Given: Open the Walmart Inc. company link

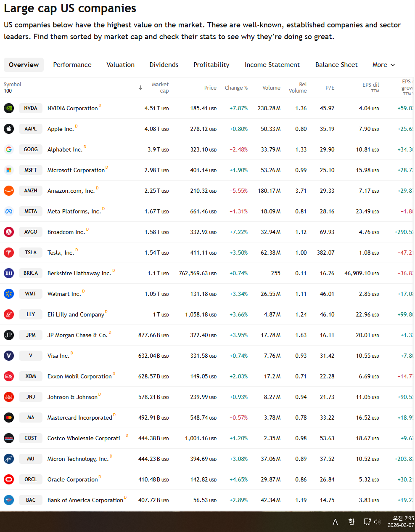Looking at the screenshot, I should pyautogui.click(x=64, y=294).
